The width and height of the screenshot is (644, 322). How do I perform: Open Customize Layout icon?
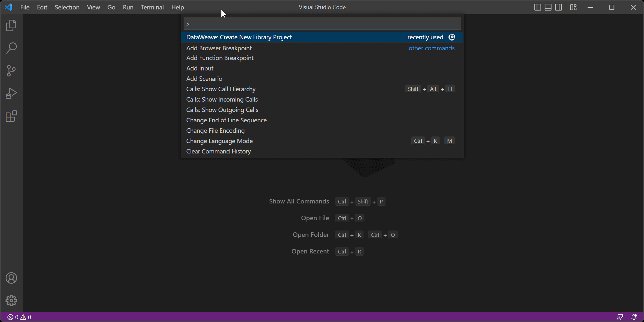[x=573, y=7]
